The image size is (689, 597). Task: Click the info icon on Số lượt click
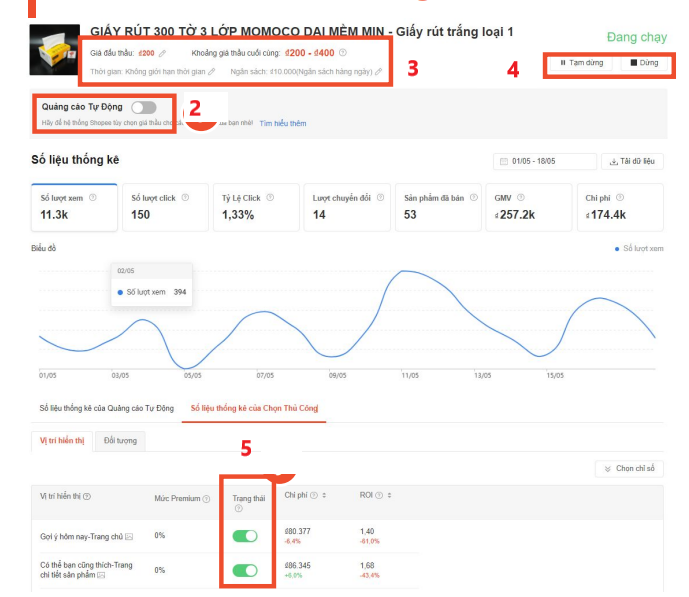pyautogui.click(x=184, y=197)
